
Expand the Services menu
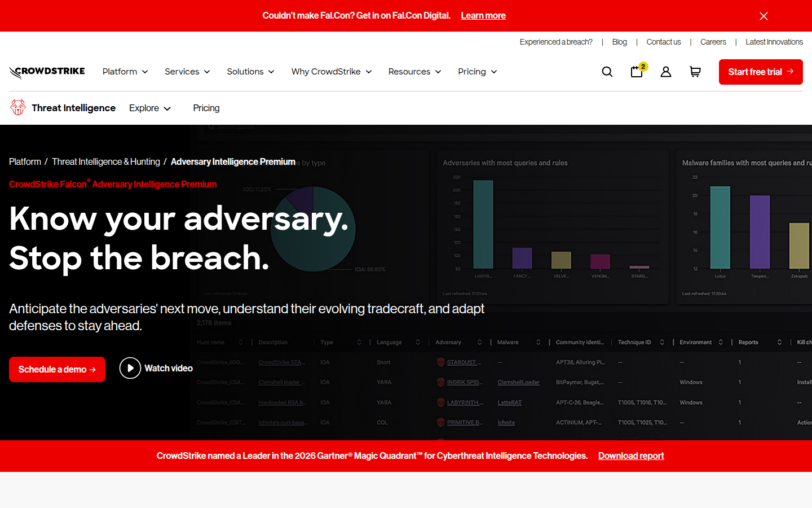187,72
